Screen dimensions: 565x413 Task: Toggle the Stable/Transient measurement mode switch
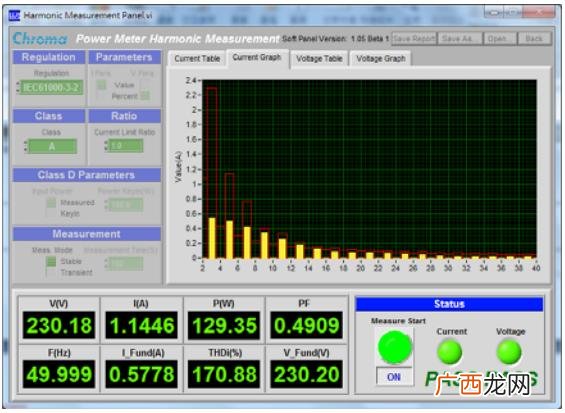coord(51,266)
